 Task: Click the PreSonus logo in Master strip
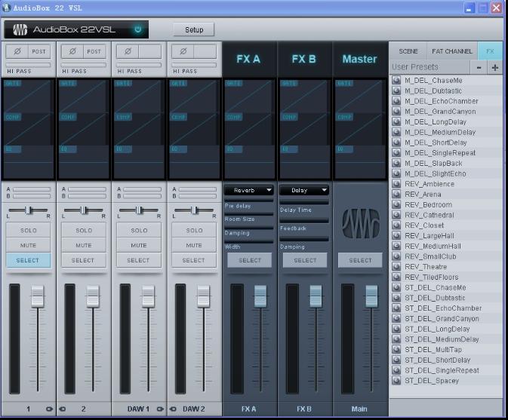pos(361,224)
